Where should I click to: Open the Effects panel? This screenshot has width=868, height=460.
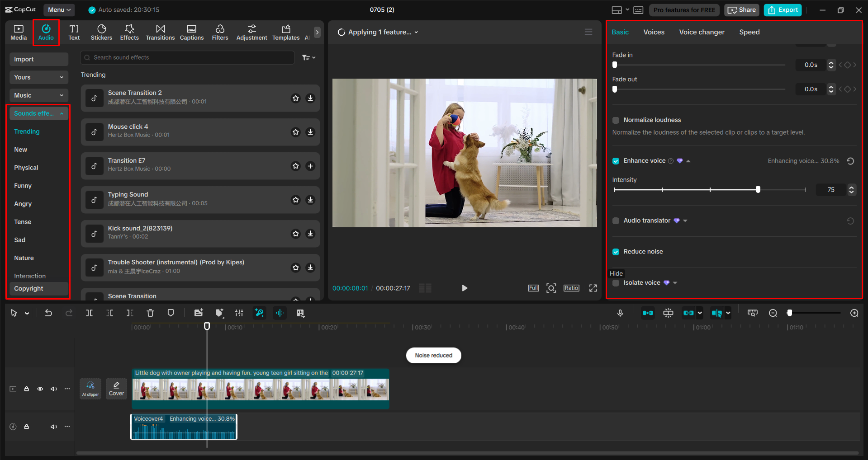[129, 32]
